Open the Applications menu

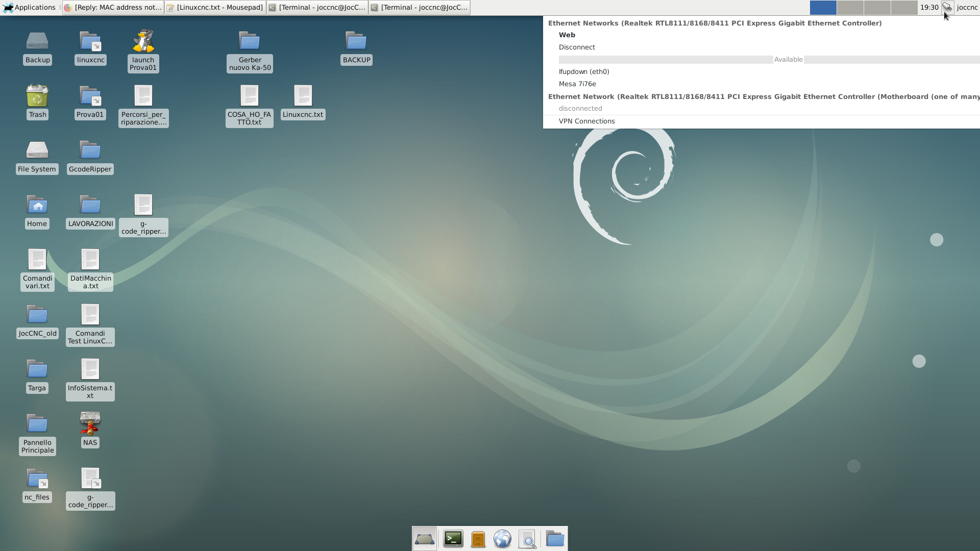tap(29, 7)
